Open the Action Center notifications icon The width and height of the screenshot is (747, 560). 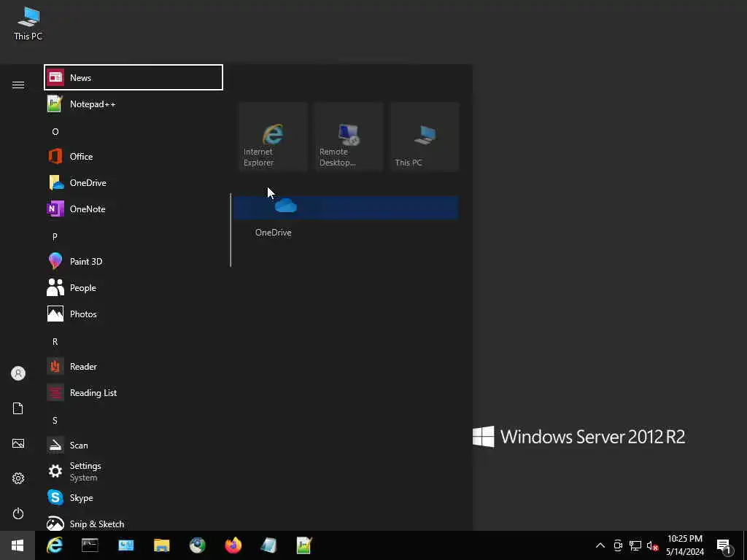[x=724, y=546]
